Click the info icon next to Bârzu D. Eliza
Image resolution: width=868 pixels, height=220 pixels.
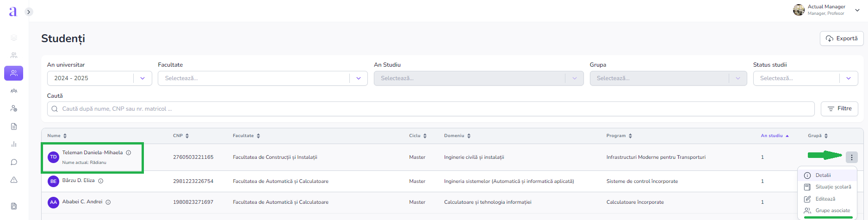[101, 181]
